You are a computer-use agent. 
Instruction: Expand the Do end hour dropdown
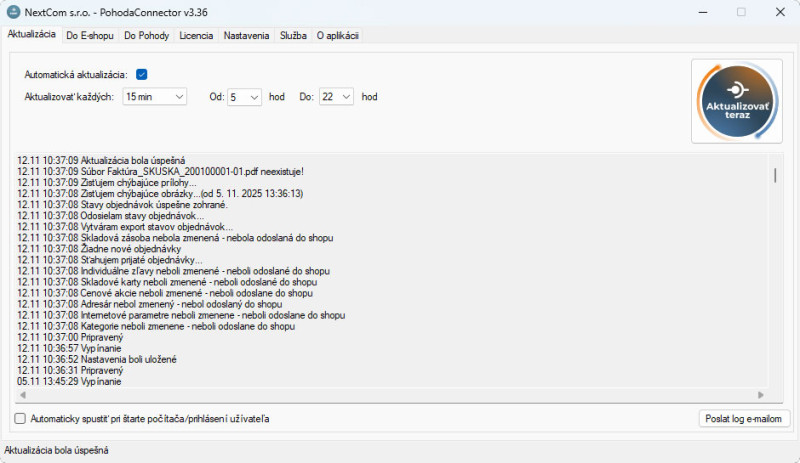[x=337, y=97]
